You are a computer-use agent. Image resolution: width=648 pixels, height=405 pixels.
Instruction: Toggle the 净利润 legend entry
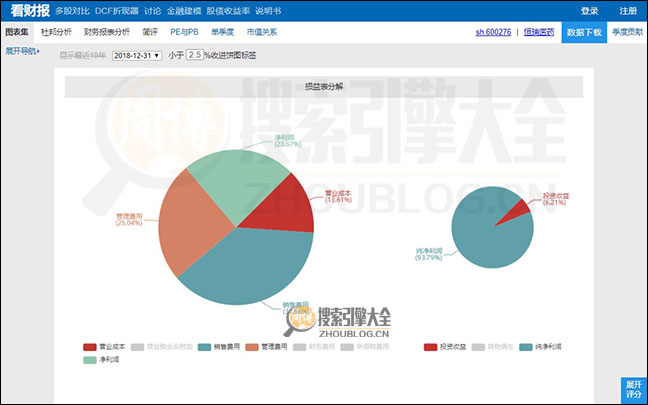101,360
